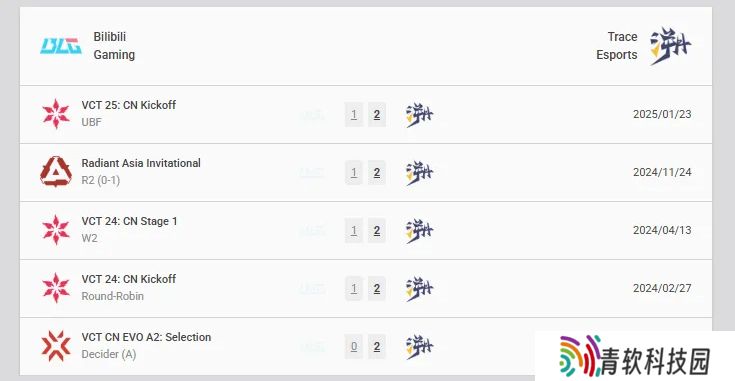The image size is (735, 381).
Task: Click the 1-2 score of VCT 24 CN Kickoff
Action: click(365, 288)
